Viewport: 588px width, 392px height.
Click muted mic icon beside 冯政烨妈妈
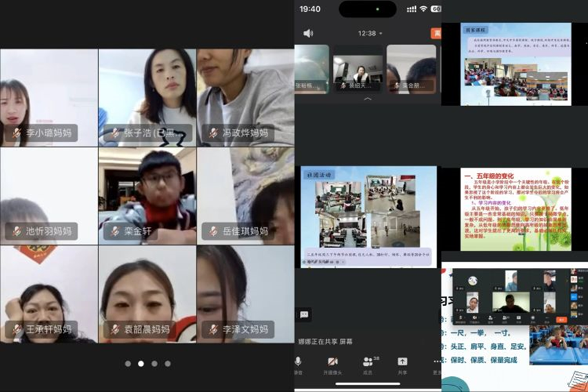click(213, 133)
